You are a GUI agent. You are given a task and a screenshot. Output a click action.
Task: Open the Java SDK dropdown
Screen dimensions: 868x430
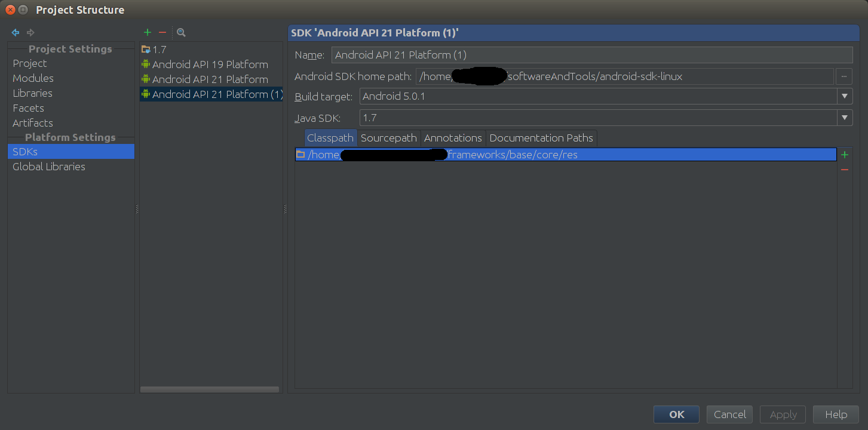click(845, 118)
